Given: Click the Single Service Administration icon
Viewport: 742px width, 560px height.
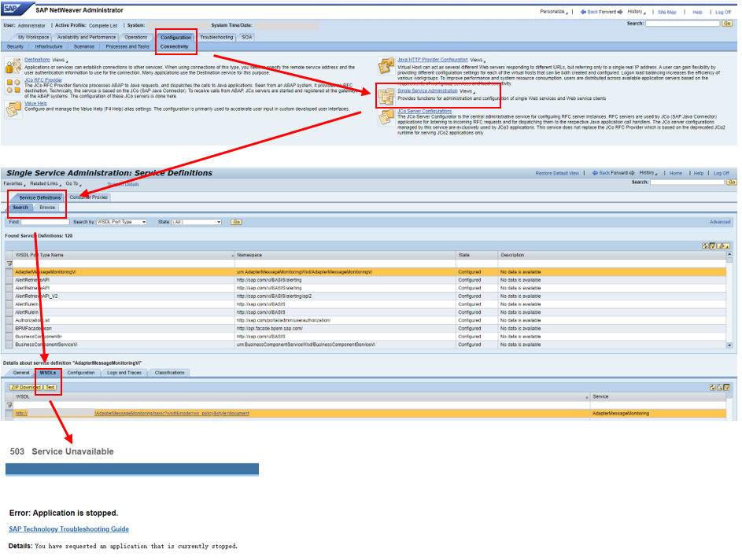Looking at the screenshot, I should pos(386,97).
